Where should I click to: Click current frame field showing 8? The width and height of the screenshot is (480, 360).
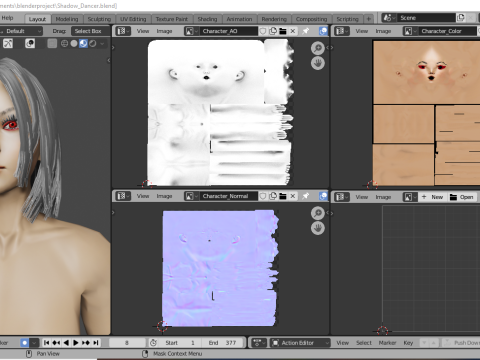(127, 343)
